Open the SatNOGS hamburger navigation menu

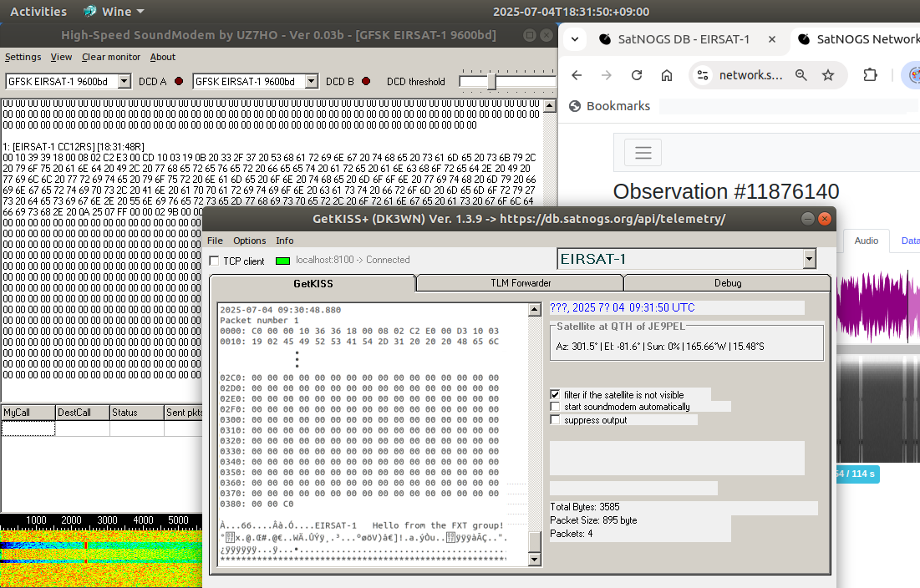tap(643, 153)
